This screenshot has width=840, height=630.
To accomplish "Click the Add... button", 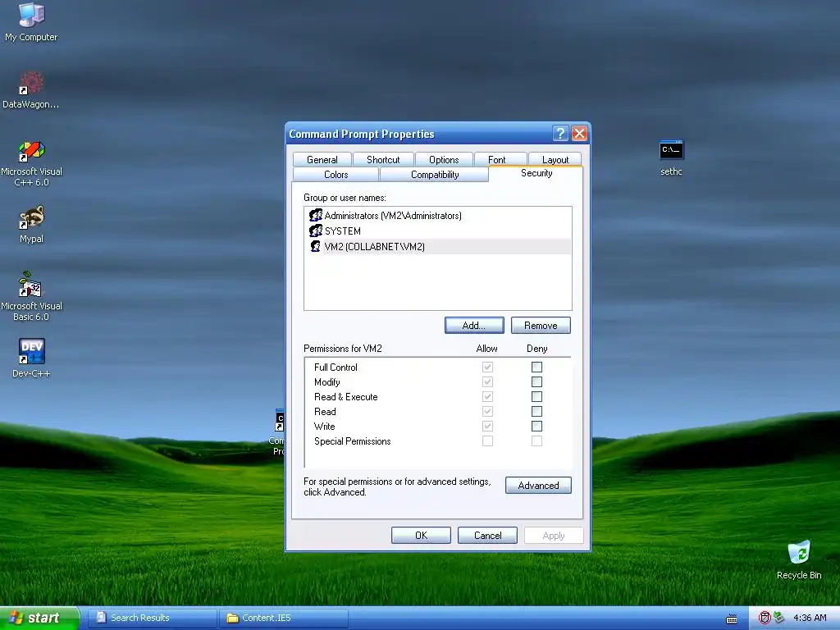I will click(x=474, y=325).
